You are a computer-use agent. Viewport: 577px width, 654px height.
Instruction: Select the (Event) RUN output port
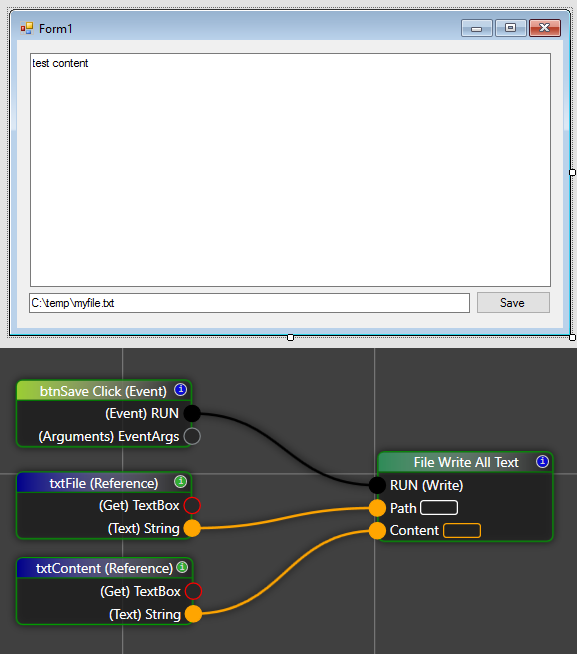[192, 413]
